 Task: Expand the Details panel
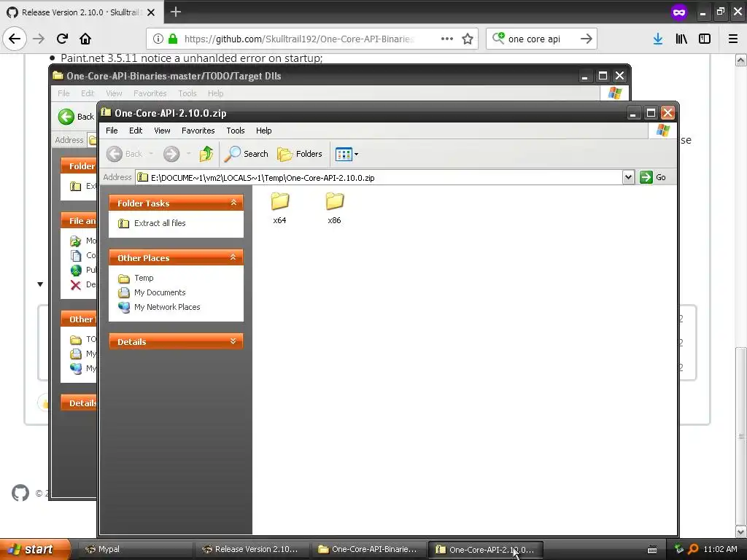pyautogui.click(x=233, y=341)
